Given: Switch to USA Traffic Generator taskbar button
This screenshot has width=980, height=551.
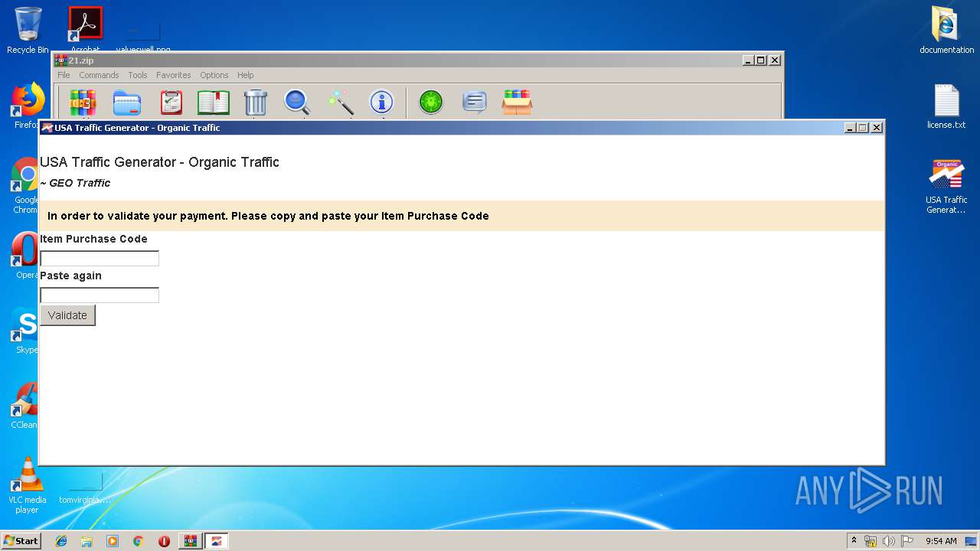Looking at the screenshot, I should pos(217,541).
